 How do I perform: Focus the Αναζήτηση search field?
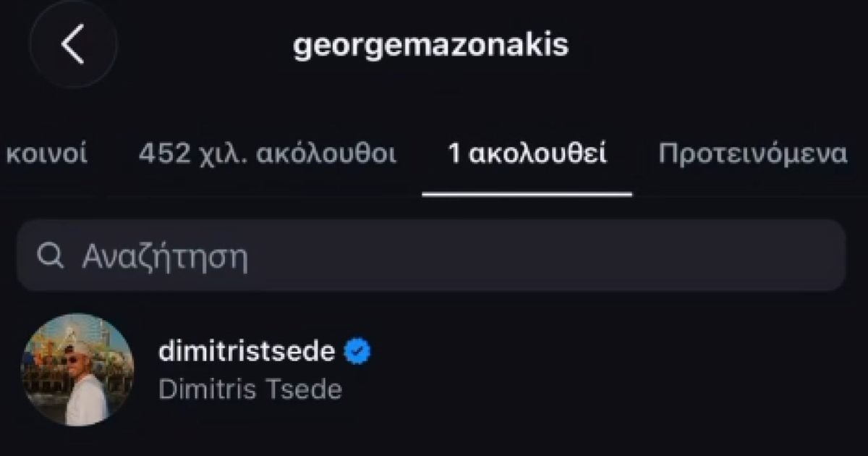click(x=431, y=256)
